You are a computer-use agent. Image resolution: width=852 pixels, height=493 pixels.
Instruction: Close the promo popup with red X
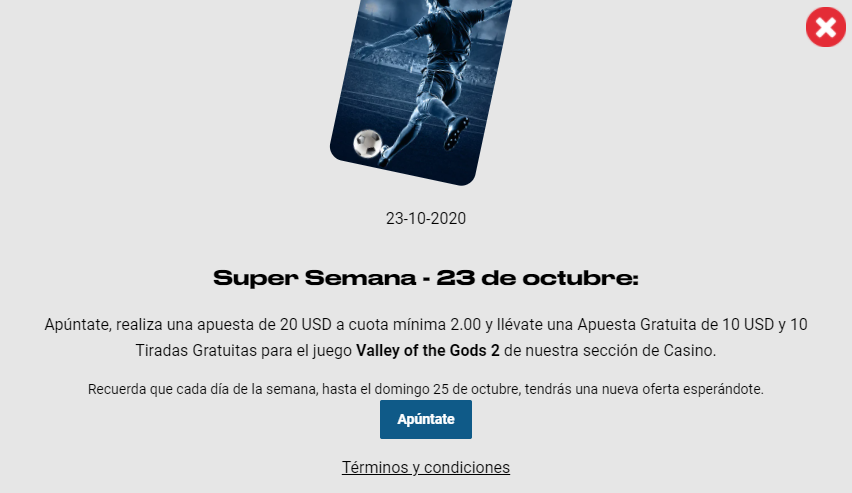825,27
